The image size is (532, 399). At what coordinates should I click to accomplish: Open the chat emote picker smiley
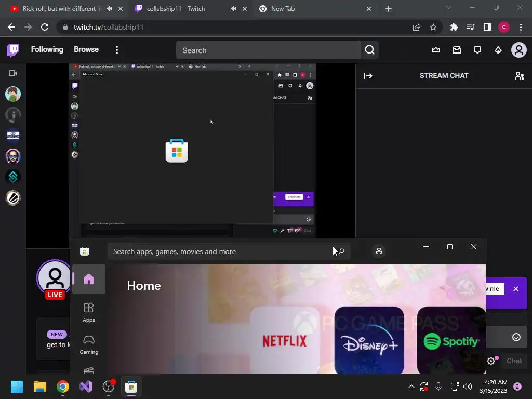pos(516,337)
